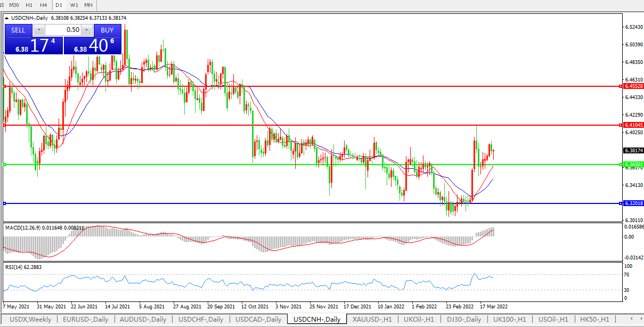Go to the HK50-,H1 tab
Viewport: 644px width, 327px height.
pos(594,320)
